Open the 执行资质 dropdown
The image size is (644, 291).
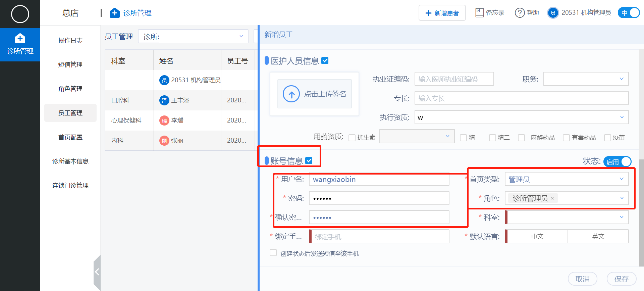point(522,117)
